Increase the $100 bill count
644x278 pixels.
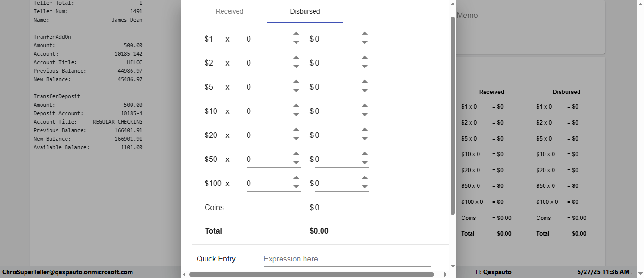[296, 178]
